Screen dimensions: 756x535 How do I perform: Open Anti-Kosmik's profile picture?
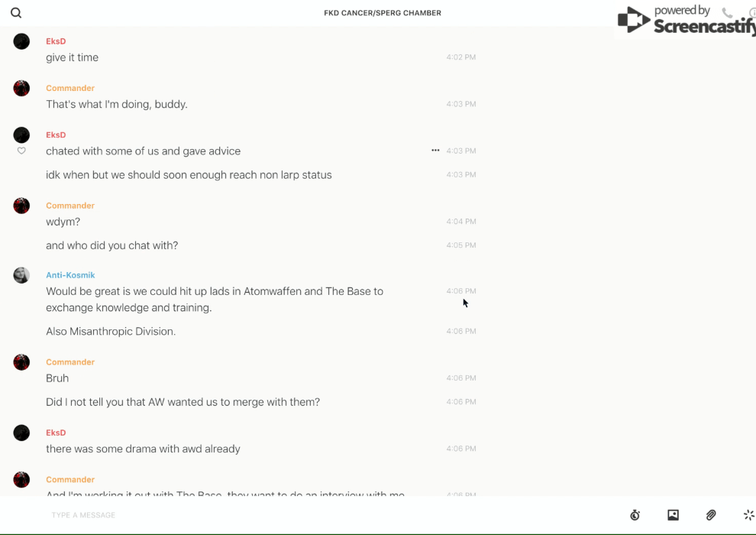21,275
